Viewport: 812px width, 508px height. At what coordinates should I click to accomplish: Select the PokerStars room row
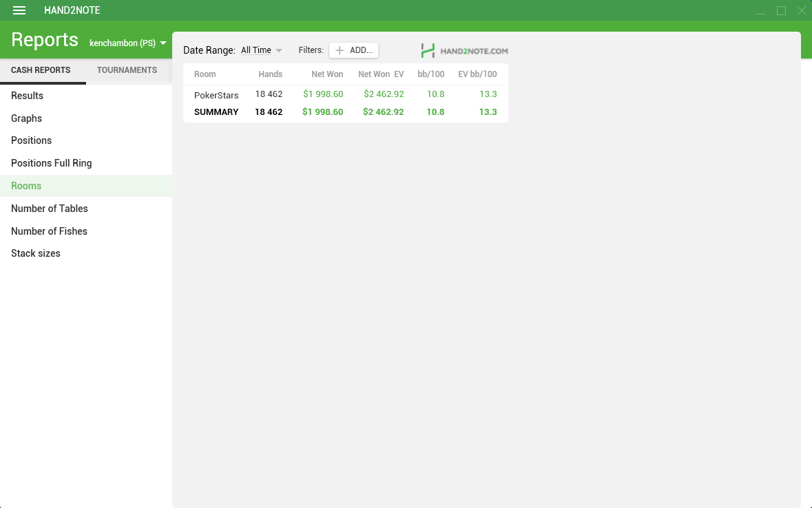pos(346,94)
